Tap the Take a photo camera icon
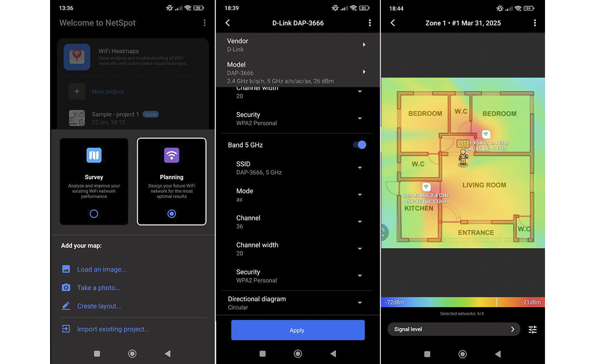The image size is (597, 364). pyautogui.click(x=66, y=287)
